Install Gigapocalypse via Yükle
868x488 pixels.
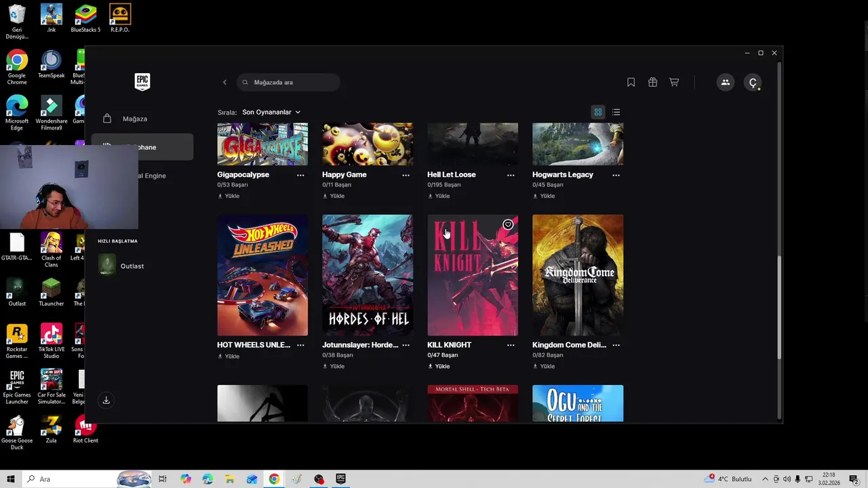pyautogui.click(x=229, y=196)
